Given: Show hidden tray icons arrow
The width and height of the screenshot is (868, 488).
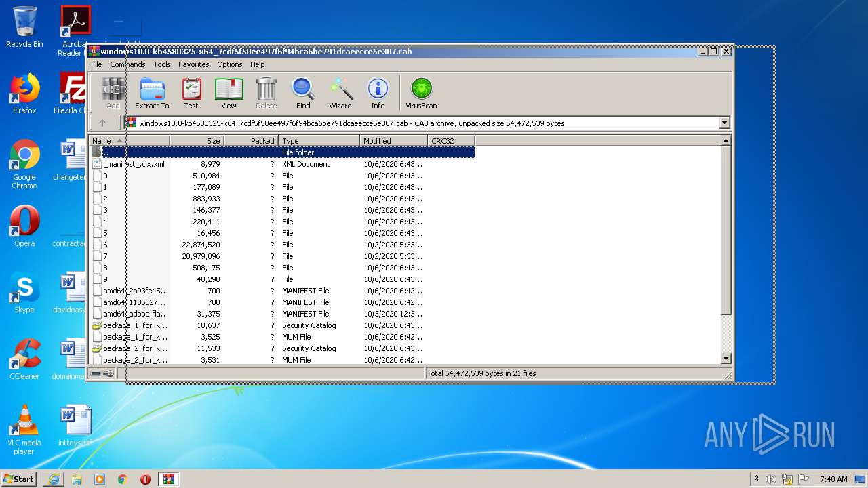Looking at the screenshot, I should click(756, 479).
